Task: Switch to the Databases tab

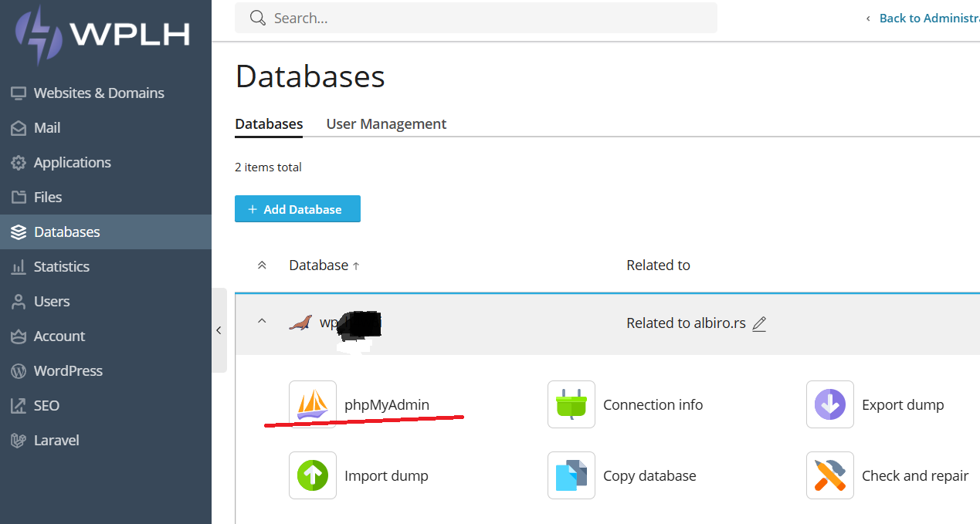Action: (269, 123)
